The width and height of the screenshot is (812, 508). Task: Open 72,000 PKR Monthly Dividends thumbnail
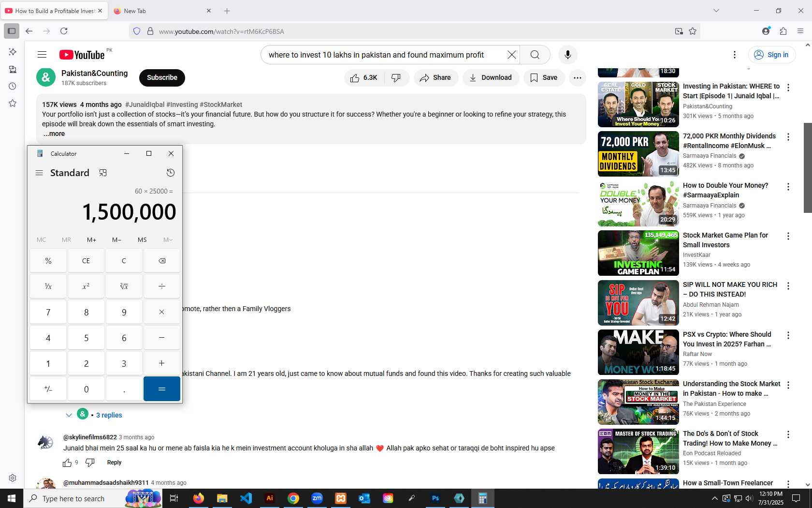point(638,154)
